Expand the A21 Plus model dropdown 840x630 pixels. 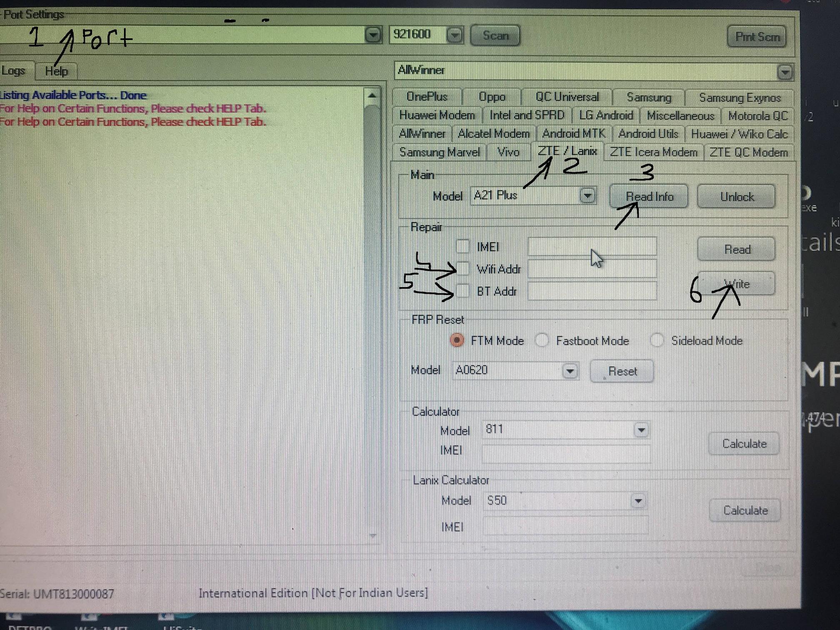587,195
